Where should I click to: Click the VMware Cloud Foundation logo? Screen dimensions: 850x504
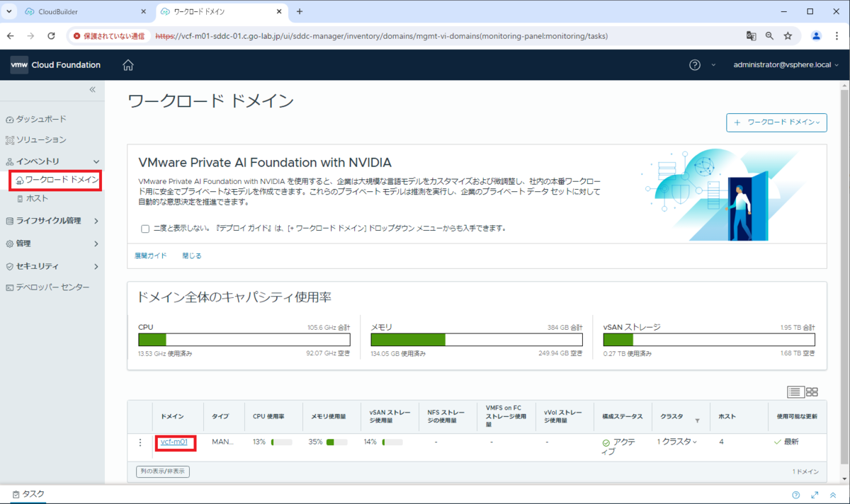55,65
